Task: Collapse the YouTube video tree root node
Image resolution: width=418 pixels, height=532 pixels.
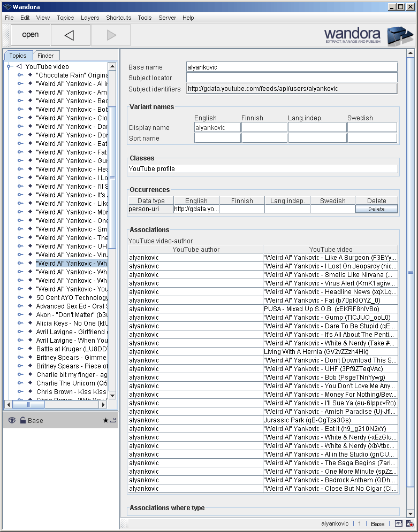Action: coord(9,67)
